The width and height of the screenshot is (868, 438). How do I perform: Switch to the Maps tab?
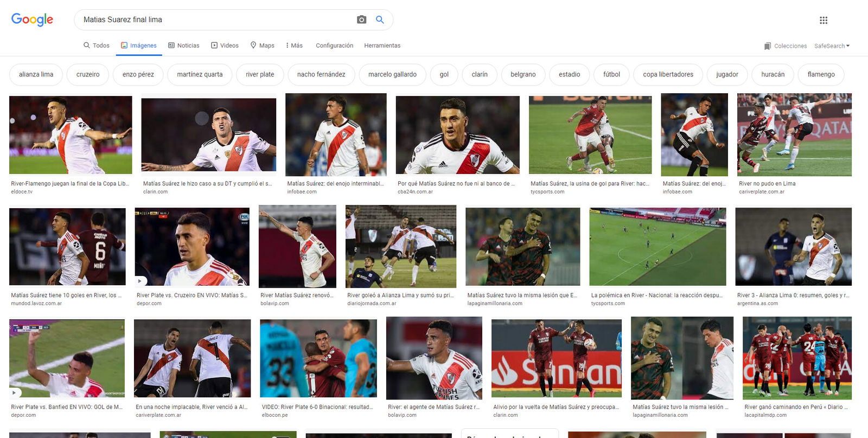pyautogui.click(x=262, y=46)
